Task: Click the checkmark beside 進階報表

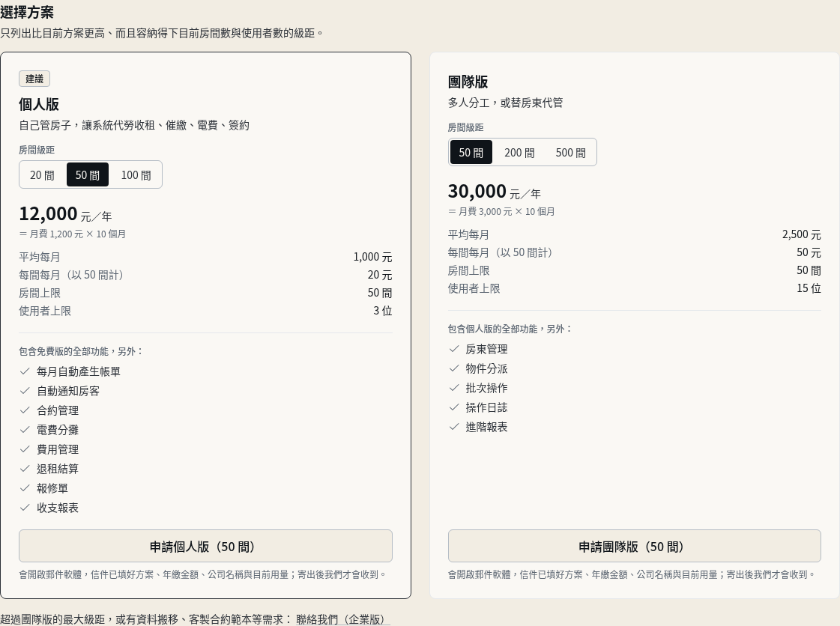Action: [454, 426]
